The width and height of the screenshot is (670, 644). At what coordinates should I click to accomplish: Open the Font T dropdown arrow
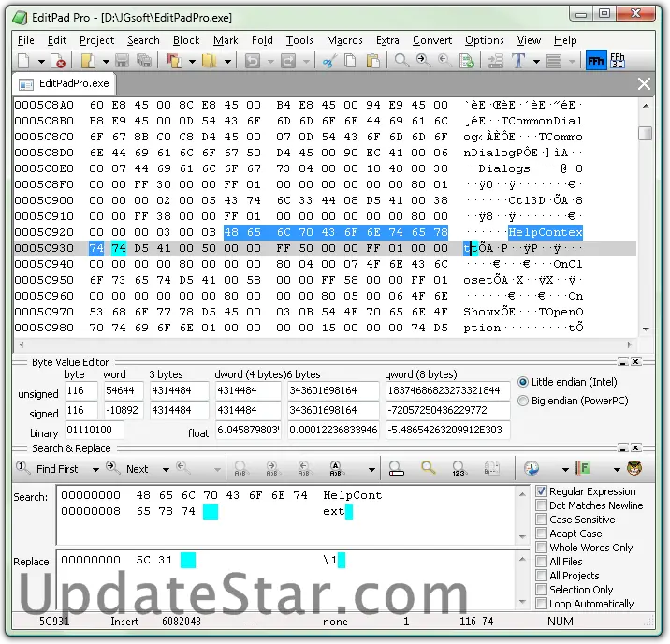536,62
